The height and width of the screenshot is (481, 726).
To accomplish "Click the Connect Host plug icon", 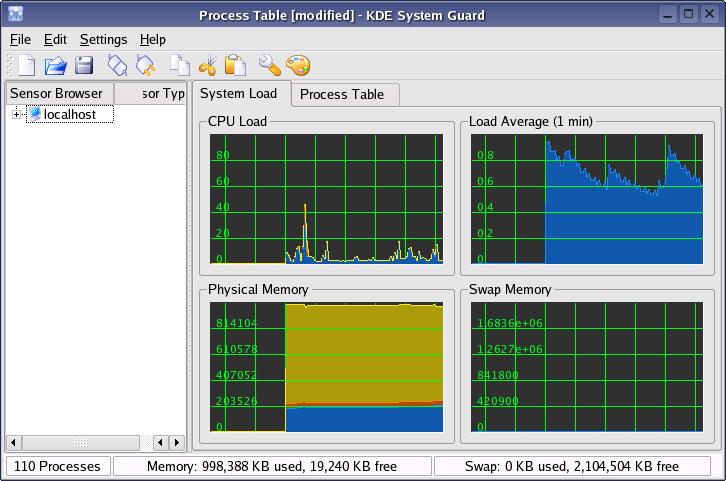I will [117, 66].
